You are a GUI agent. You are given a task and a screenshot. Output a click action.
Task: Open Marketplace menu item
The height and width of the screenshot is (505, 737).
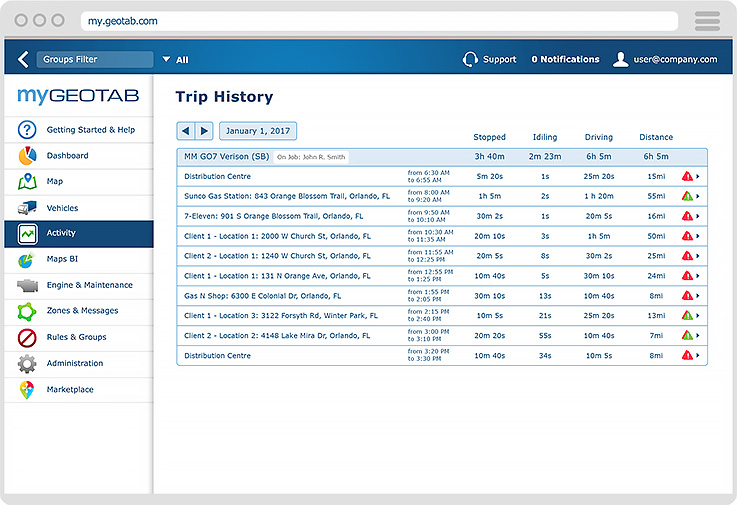coord(79,390)
